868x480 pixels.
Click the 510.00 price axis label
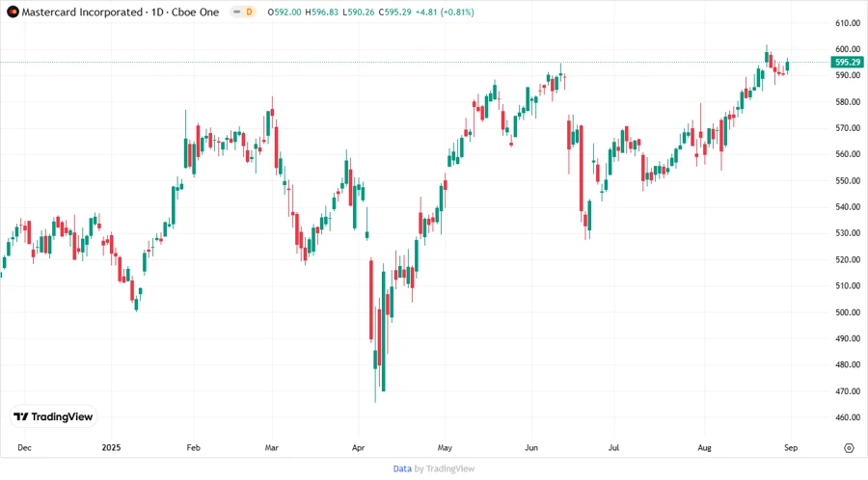pyautogui.click(x=848, y=286)
